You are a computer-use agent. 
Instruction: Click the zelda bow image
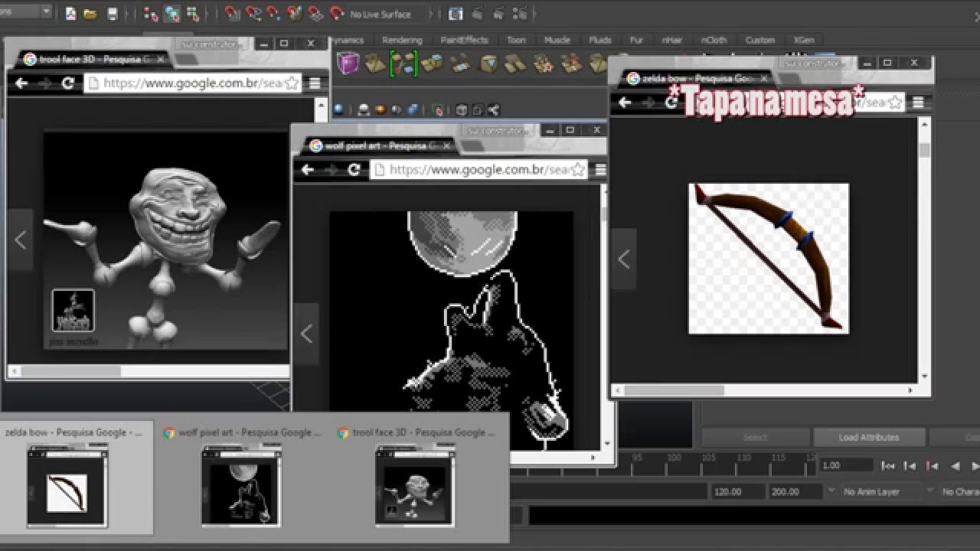(769, 259)
